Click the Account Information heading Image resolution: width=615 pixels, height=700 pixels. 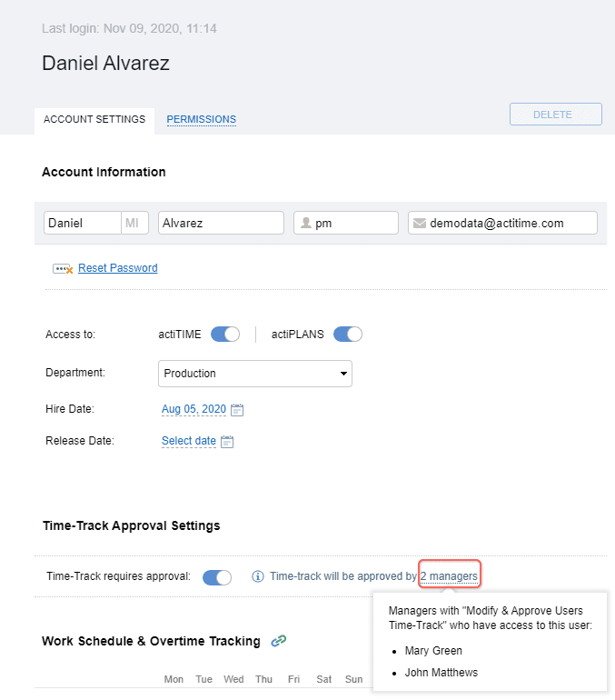point(104,172)
